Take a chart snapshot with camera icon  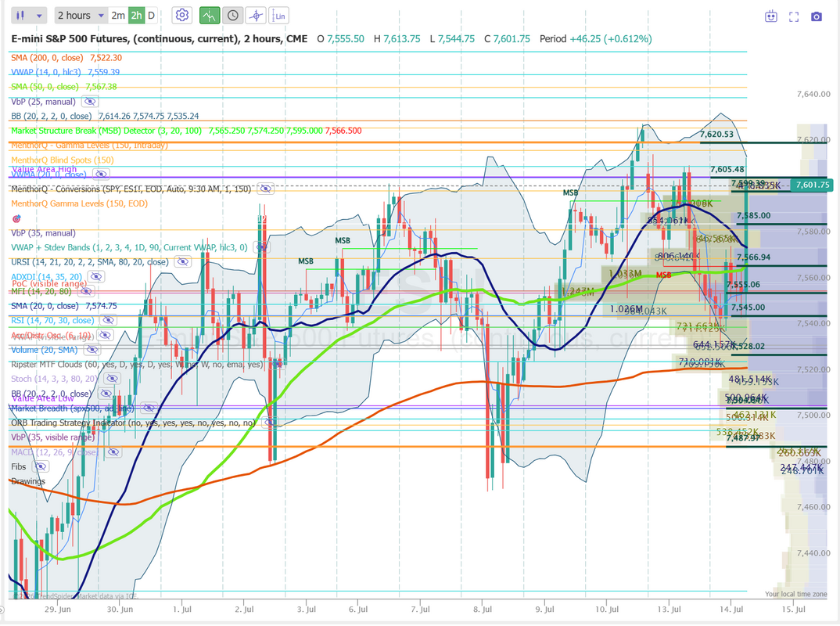[816, 16]
